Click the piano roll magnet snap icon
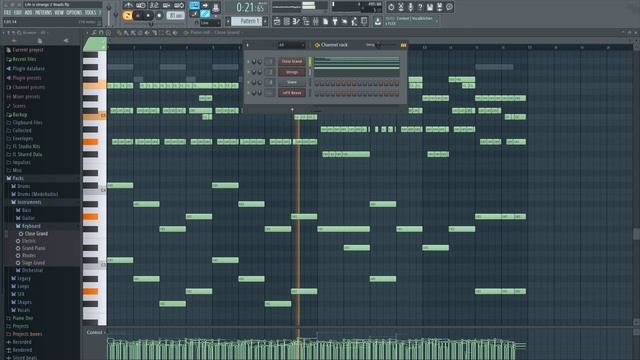Viewport: 640px width, 360px height. pos(101,33)
